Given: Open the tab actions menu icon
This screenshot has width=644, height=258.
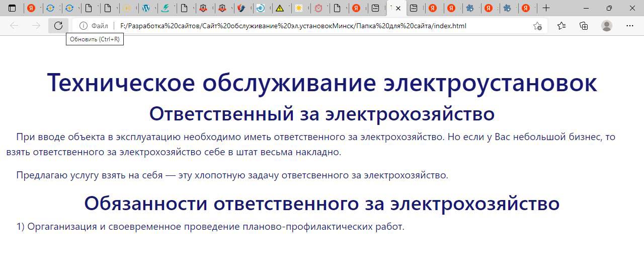Looking at the screenshot, I should pos(12,8).
